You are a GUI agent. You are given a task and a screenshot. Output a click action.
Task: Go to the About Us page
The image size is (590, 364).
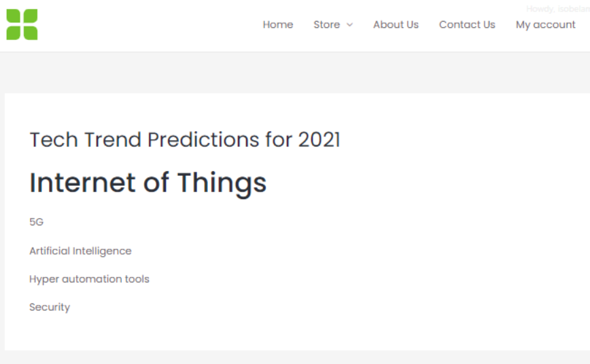tap(396, 24)
